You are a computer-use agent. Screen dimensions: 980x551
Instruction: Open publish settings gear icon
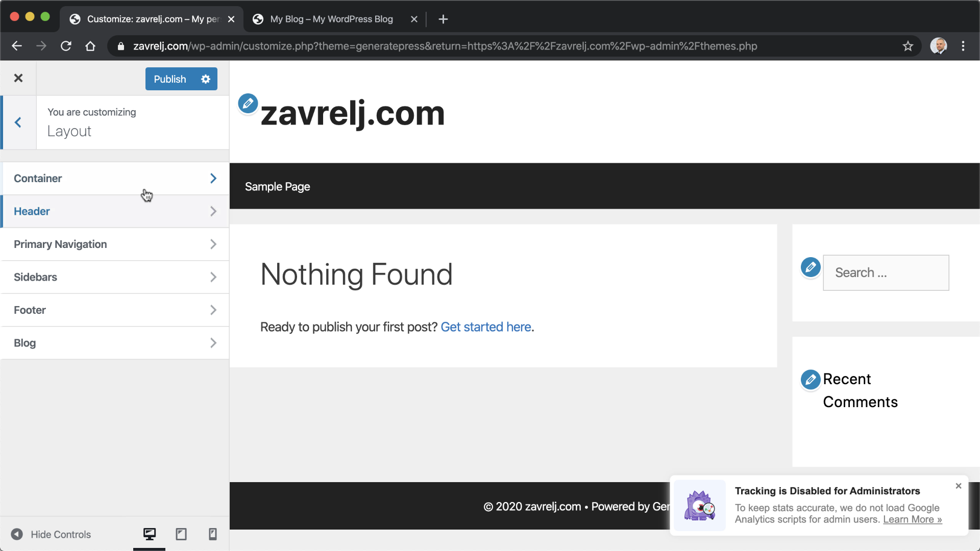(206, 79)
